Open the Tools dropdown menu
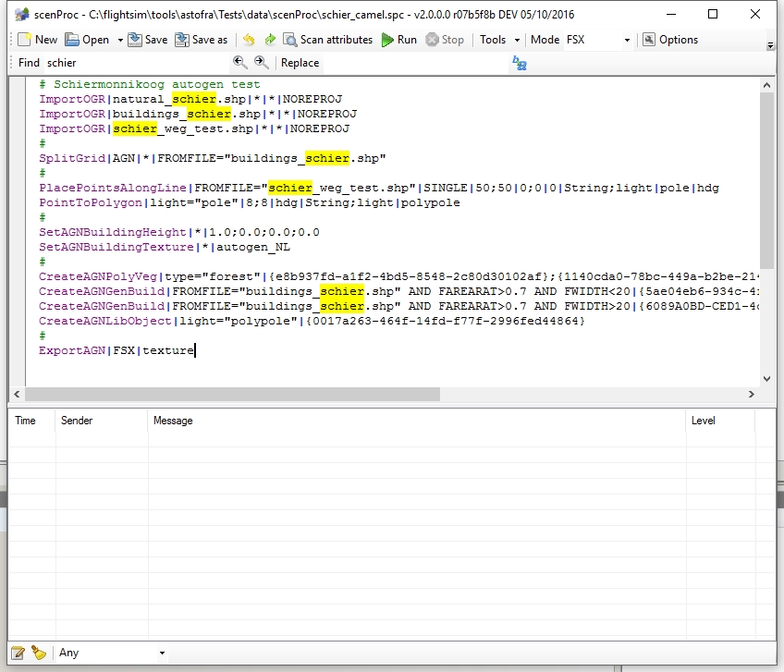 (x=499, y=40)
